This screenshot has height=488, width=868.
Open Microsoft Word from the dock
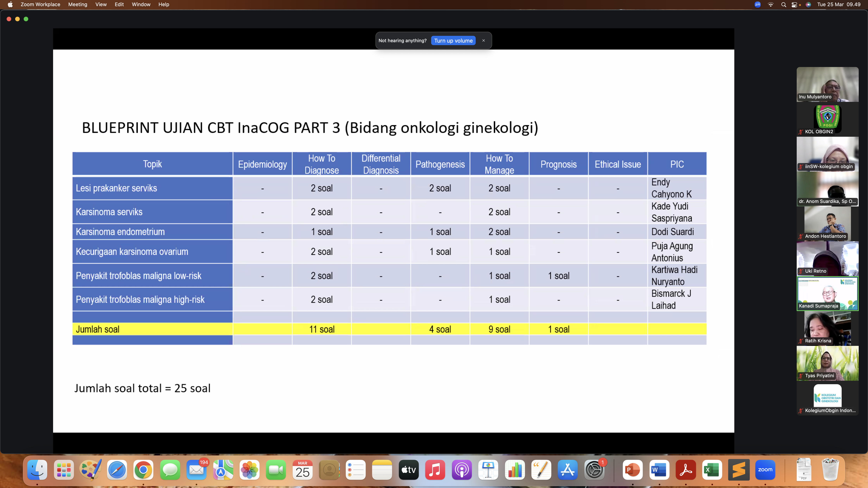pos(659,469)
